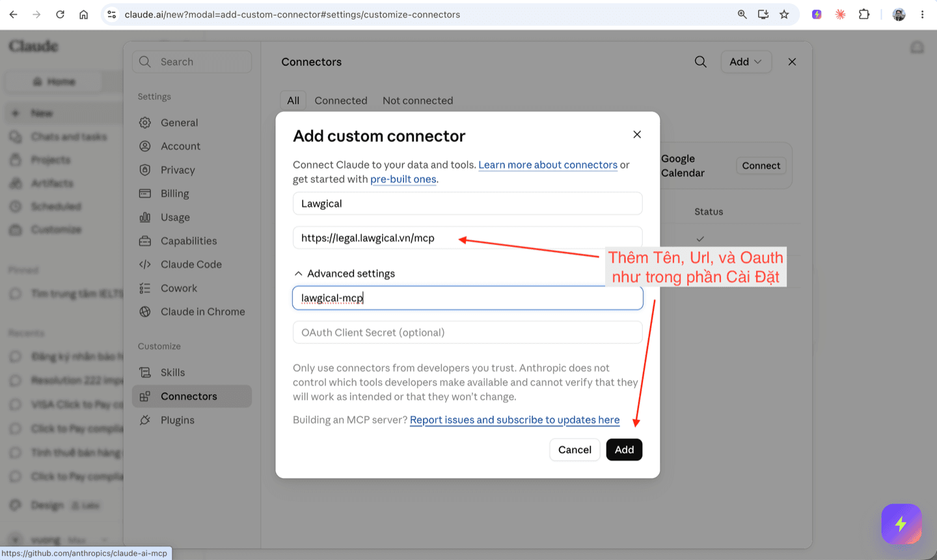Open Capabilities settings
Image resolution: width=937 pixels, height=560 pixels.
point(192,241)
